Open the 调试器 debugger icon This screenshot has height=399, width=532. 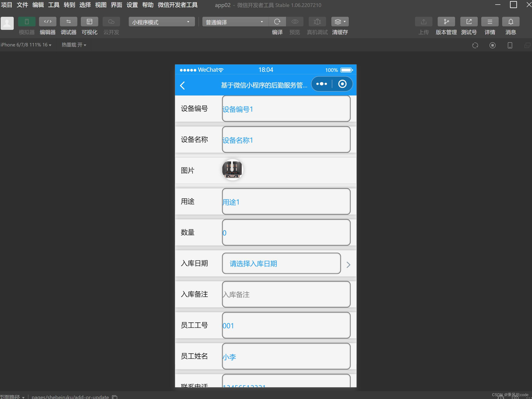(x=68, y=21)
